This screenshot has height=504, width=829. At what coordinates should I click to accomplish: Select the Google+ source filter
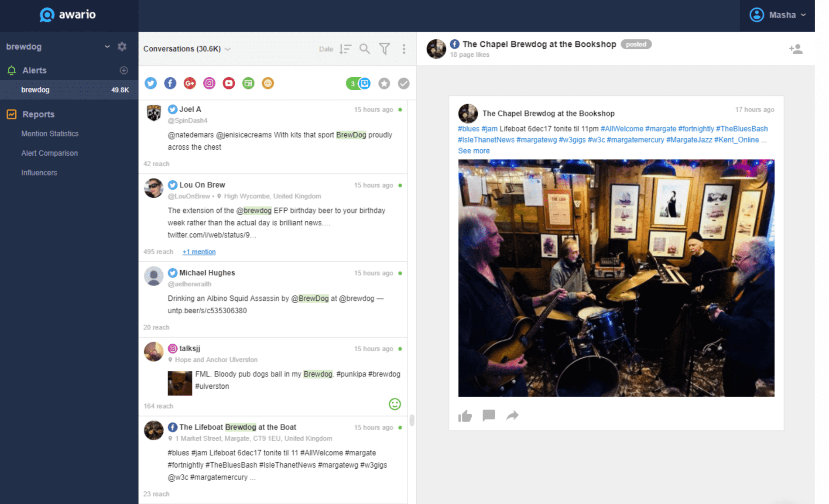click(x=189, y=83)
